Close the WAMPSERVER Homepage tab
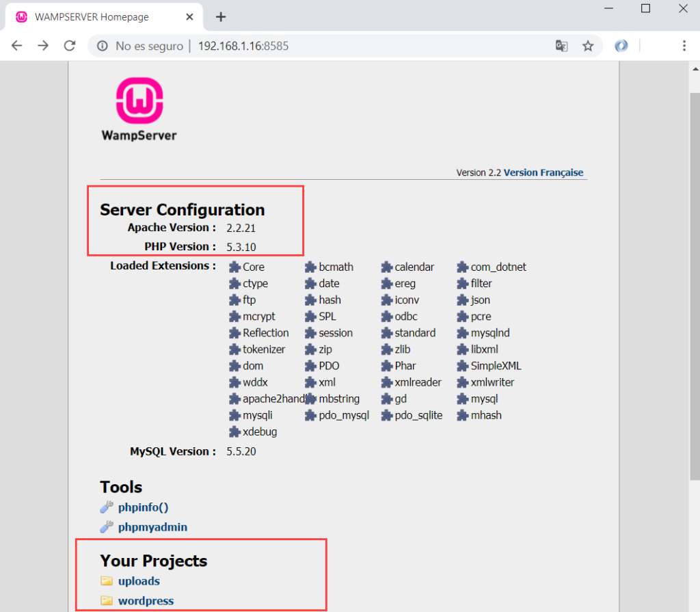This screenshot has width=700, height=612. [x=189, y=17]
